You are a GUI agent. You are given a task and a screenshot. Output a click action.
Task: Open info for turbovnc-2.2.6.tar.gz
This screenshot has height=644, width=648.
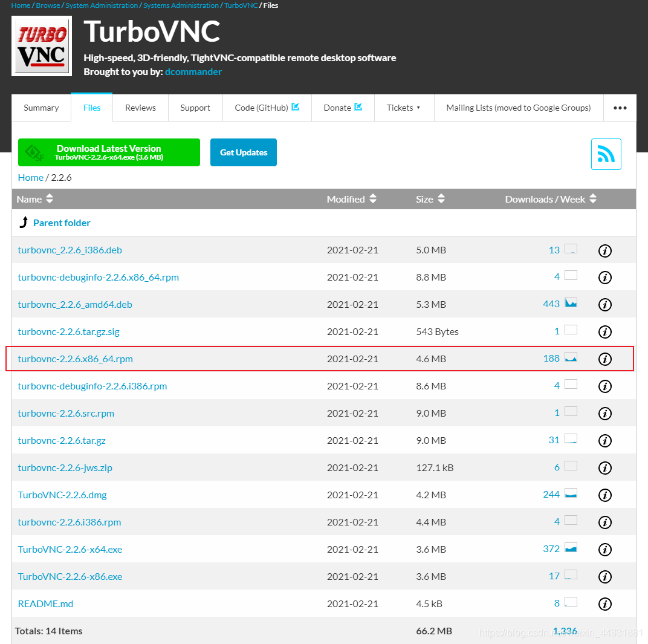pyautogui.click(x=604, y=441)
